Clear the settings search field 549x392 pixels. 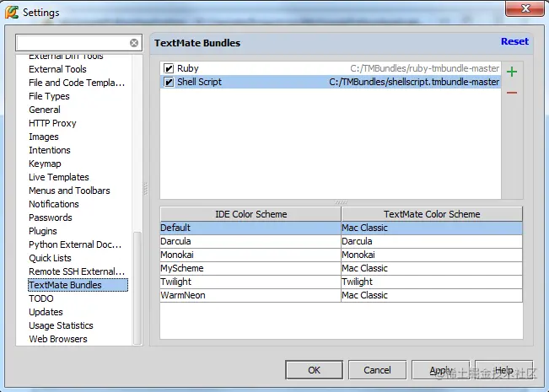tap(134, 43)
